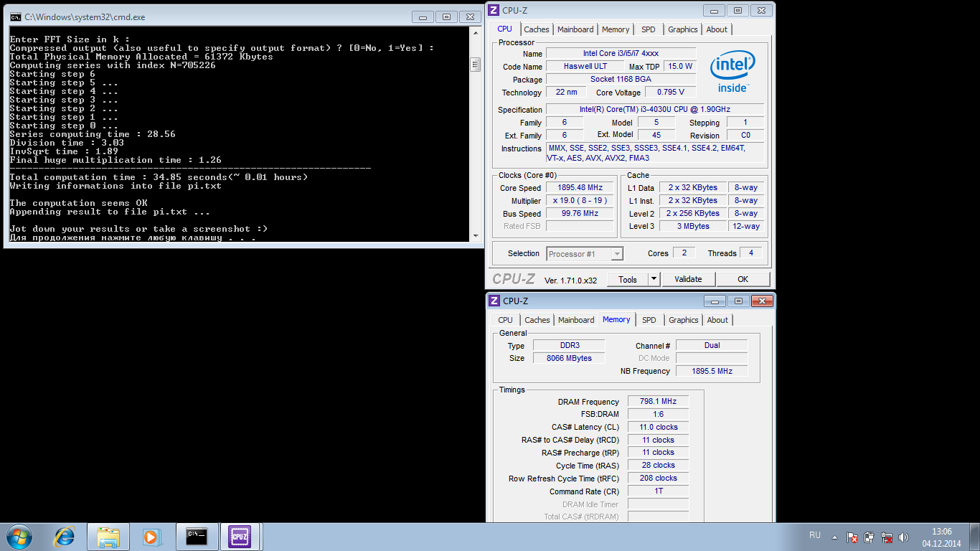This screenshot has height=551, width=980.
Task: Select CPU tab in lower CPU-Z window
Action: (x=506, y=320)
